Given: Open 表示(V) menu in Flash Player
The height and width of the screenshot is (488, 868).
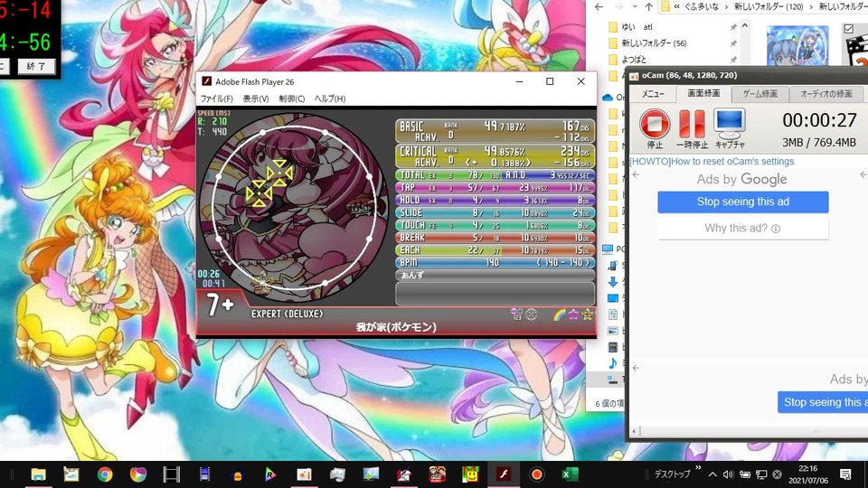Looking at the screenshot, I should (x=256, y=99).
